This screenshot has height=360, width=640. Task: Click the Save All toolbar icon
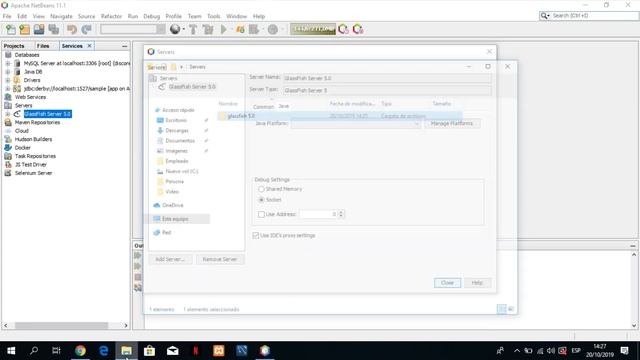[54, 29]
